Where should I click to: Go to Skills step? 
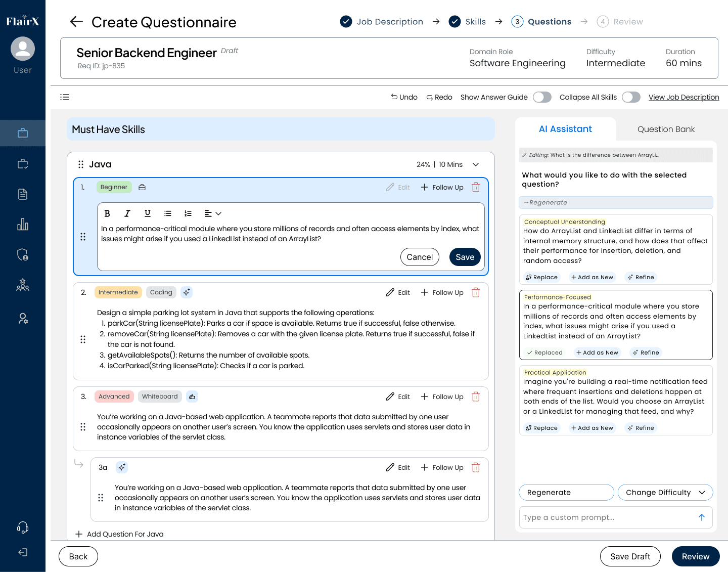[468, 22]
